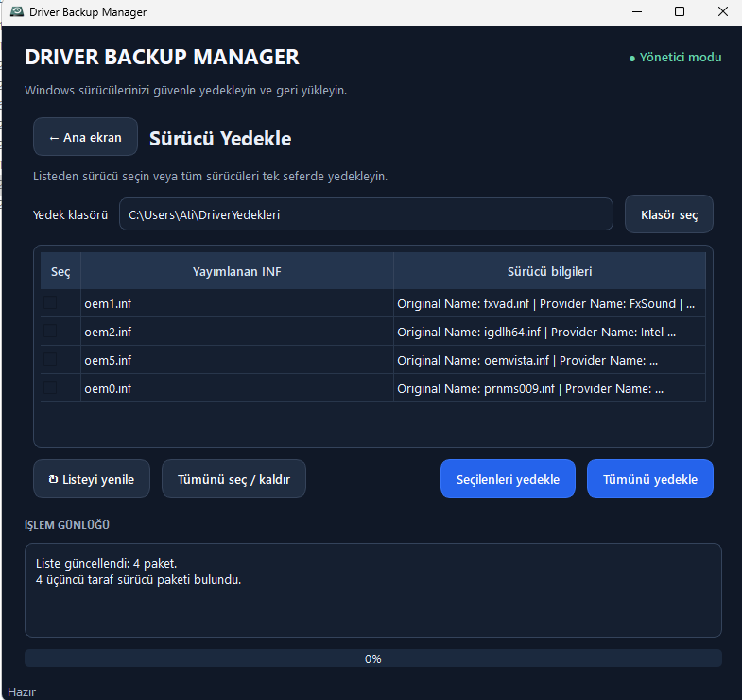Viewport: 742px width, 700px height.
Task: Tick the checkbox for oem2.inf
Action: 50,331
